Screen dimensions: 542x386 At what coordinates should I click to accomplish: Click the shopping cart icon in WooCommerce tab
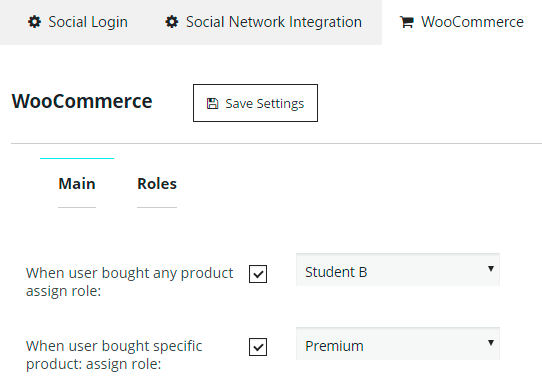[x=406, y=22]
